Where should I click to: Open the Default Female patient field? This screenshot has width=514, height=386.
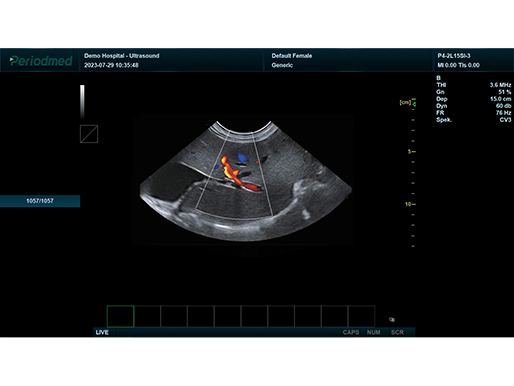(292, 56)
